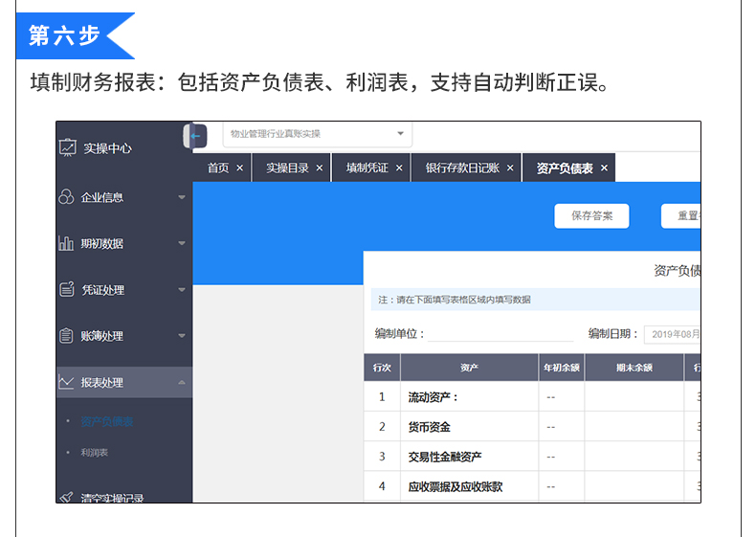Click the 年初余额 column header
756x537 pixels.
click(x=561, y=368)
